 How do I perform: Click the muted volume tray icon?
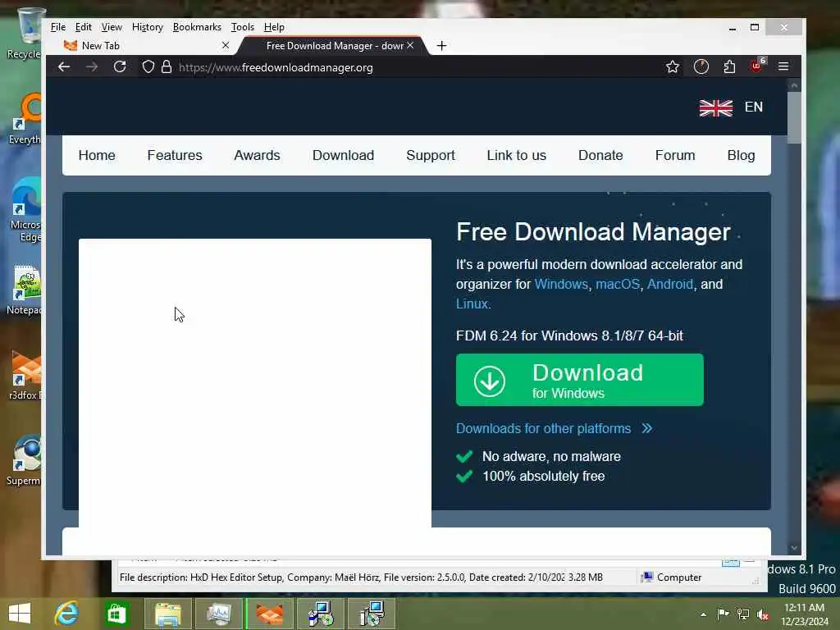tap(763, 614)
